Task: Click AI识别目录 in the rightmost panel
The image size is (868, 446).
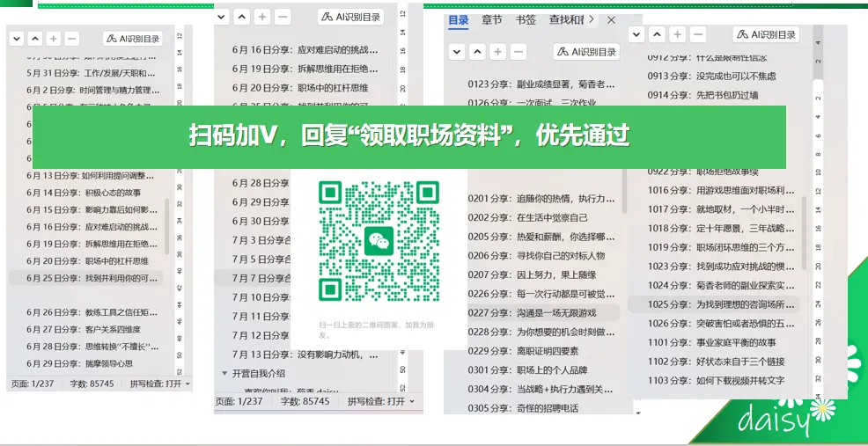Action: click(766, 34)
